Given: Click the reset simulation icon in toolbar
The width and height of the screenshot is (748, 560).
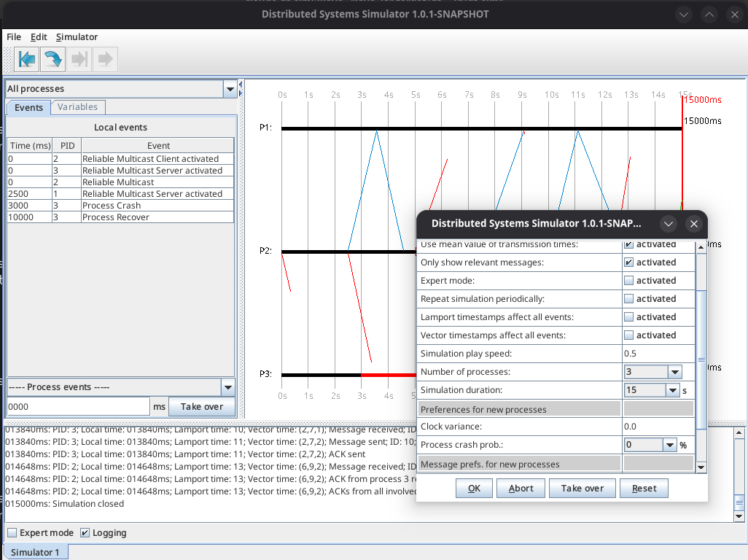Looking at the screenshot, I should pyautogui.click(x=28, y=59).
